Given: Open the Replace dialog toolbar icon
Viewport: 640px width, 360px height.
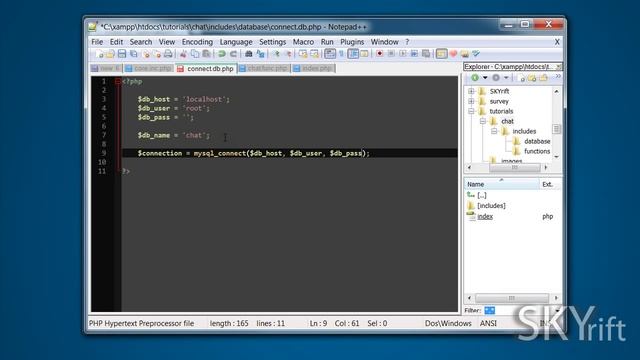Looking at the screenshot, I should (260, 54).
